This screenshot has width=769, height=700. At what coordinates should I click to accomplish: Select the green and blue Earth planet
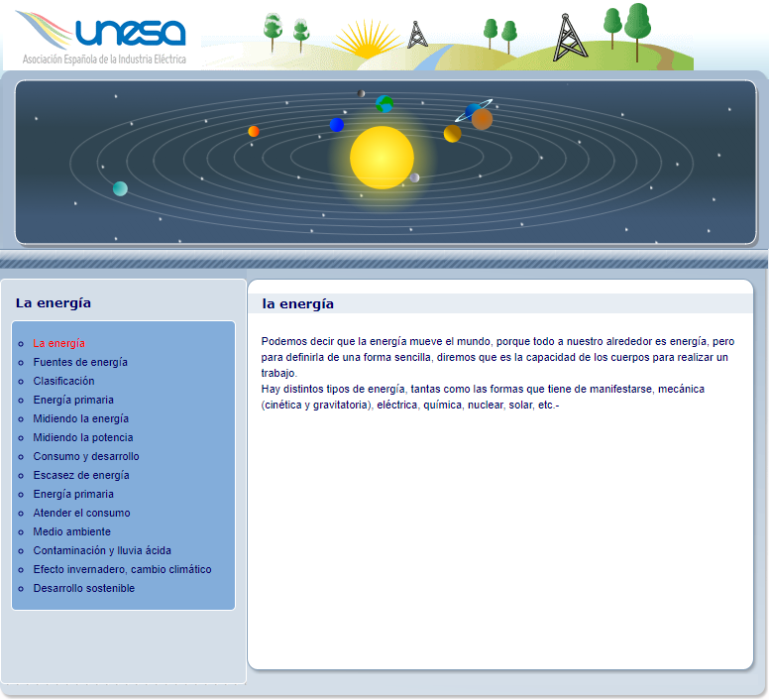[384, 103]
